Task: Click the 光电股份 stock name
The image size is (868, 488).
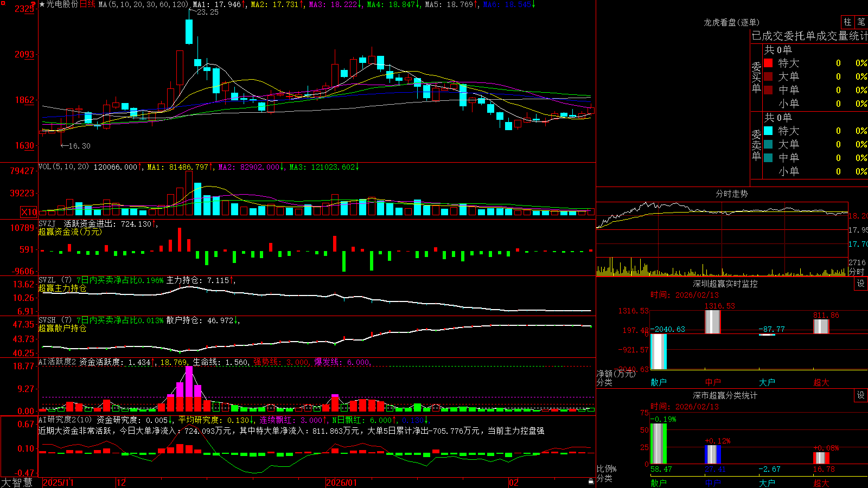Action: (62, 4)
